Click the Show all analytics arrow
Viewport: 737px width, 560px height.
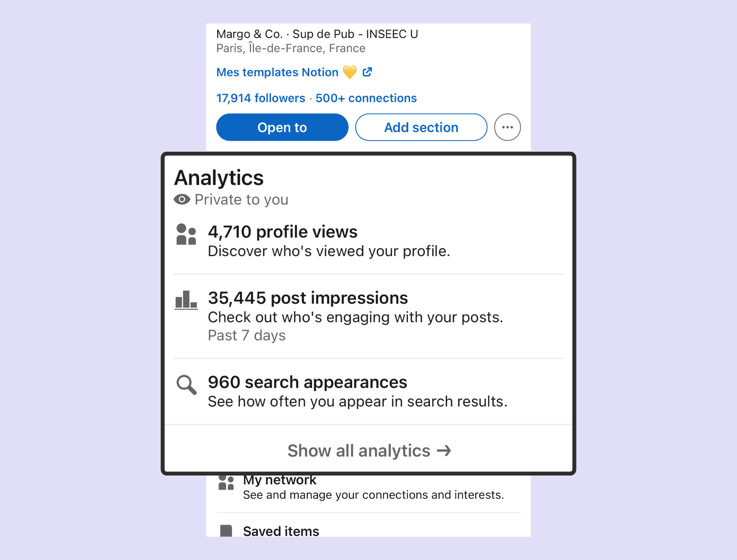pos(444,451)
